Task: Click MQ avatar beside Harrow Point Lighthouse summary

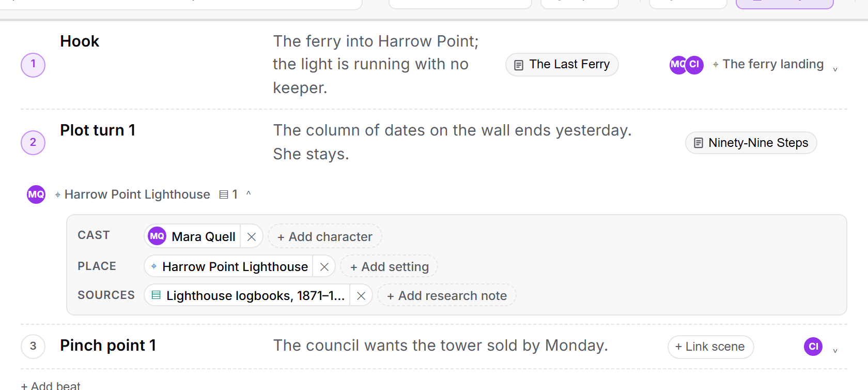Action: (x=36, y=194)
